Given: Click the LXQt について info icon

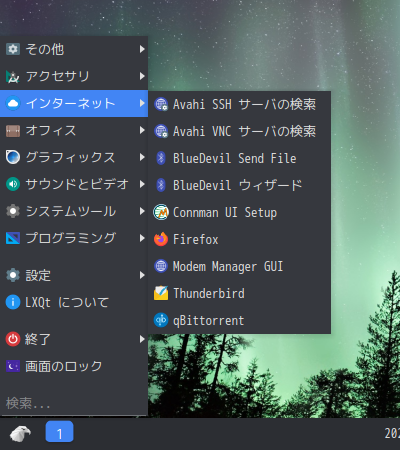Looking at the screenshot, I should click(13, 302).
